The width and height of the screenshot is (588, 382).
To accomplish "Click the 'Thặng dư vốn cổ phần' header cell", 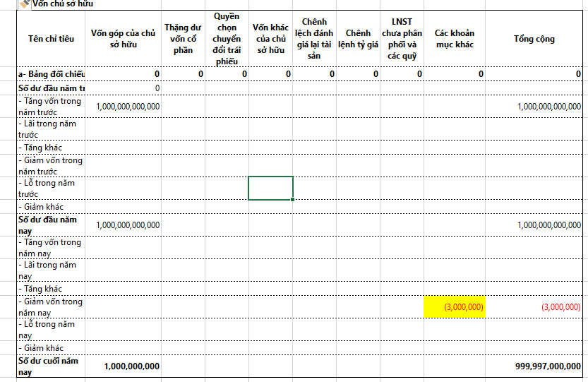I will point(183,39).
